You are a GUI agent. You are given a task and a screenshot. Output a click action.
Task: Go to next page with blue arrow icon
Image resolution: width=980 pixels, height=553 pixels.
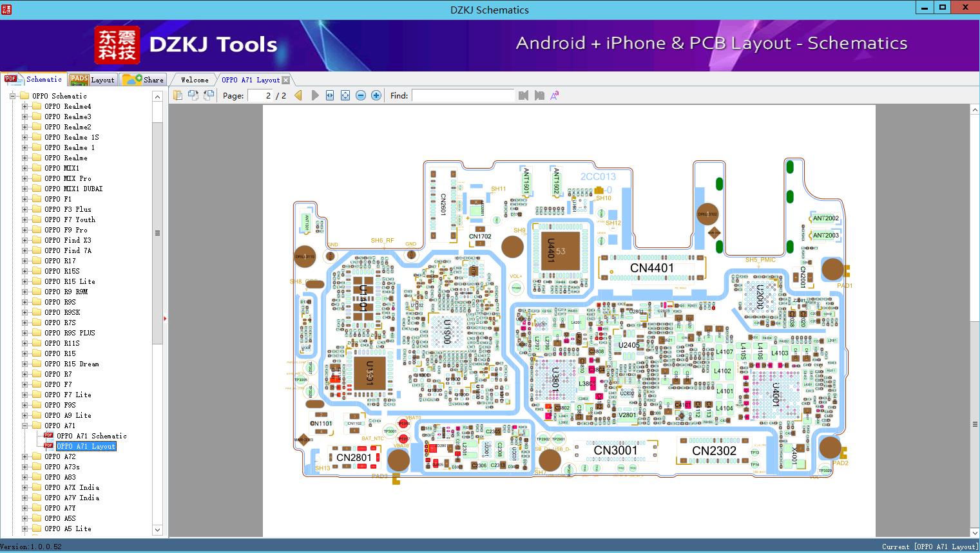(x=314, y=95)
